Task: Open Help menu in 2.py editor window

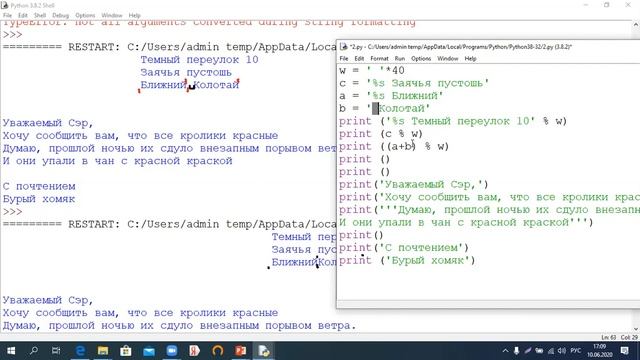Action: 470,59
